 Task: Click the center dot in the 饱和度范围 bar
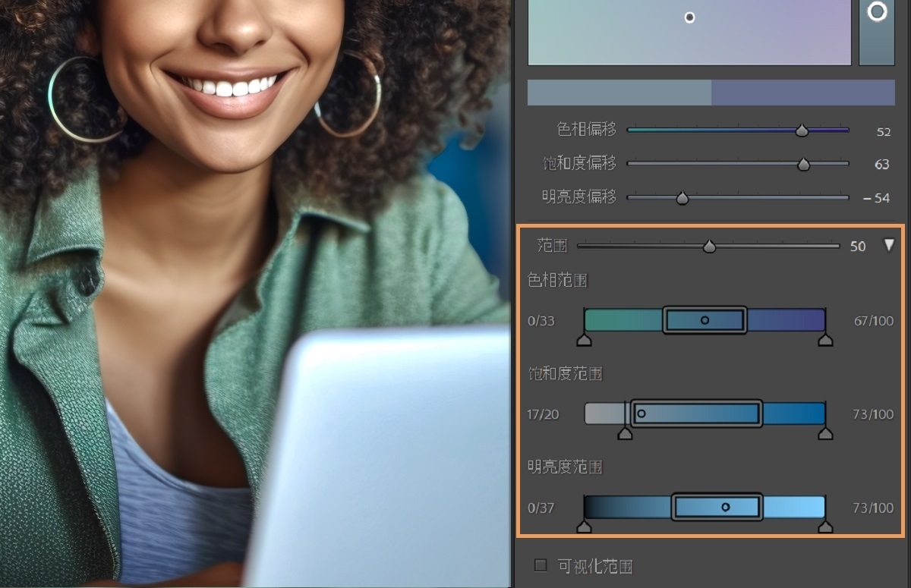[x=641, y=413]
